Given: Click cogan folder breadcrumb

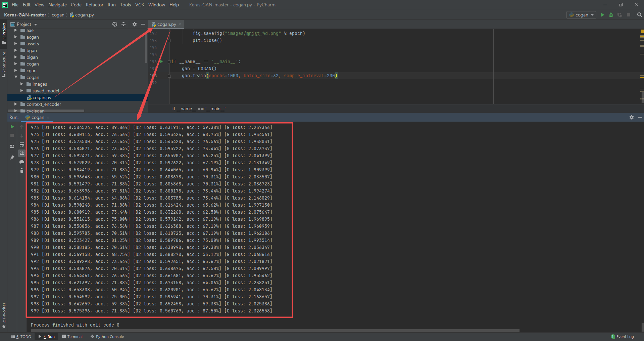Looking at the screenshot, I should click(x=58, y=15).
